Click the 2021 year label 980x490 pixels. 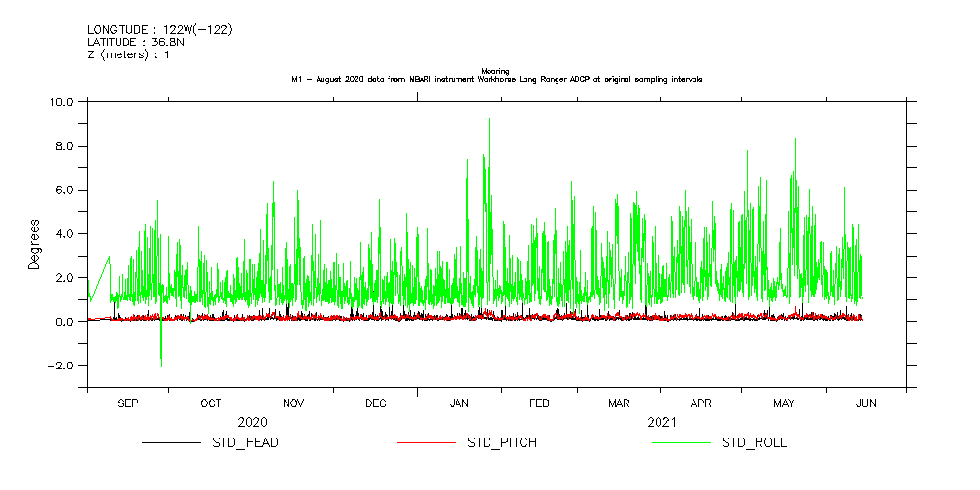coord(661,423)
